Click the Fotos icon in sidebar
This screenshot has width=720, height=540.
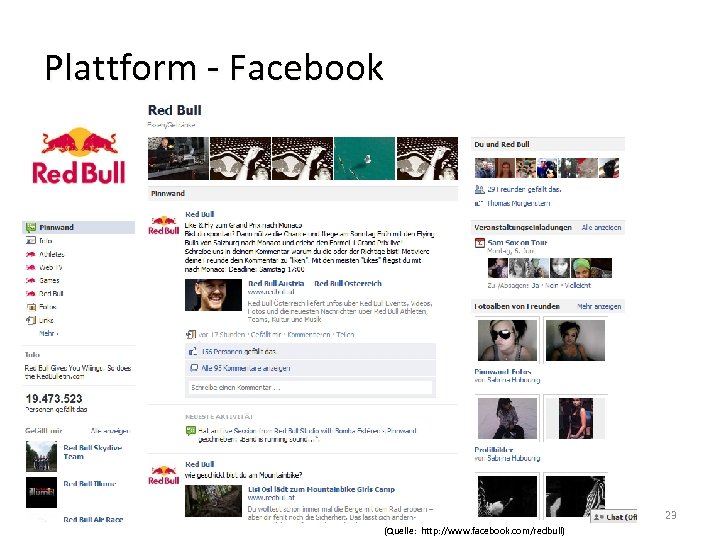point(31,307)
